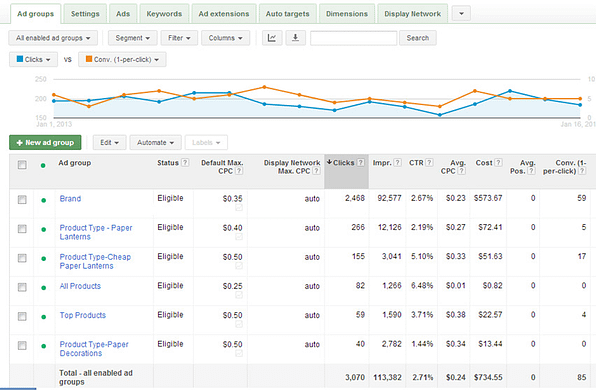Click Brand's $573.67 cost value
This screenshot has height=390, width=596.
point(488,198)
